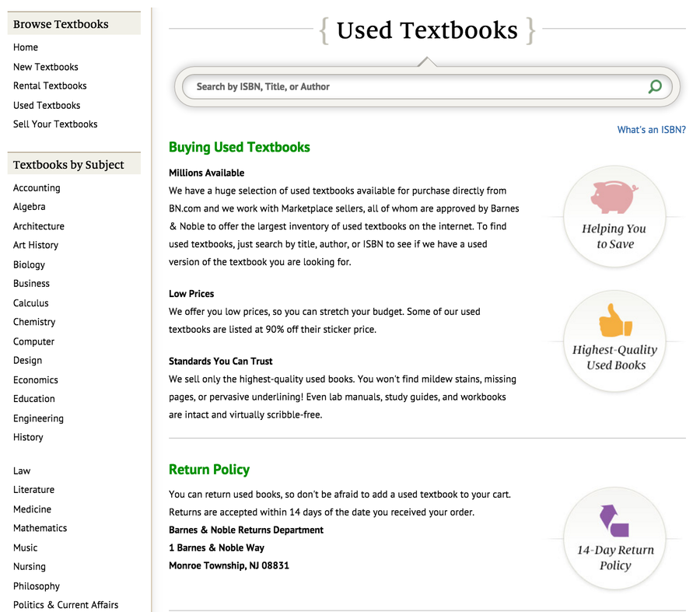Click the Used Textbooks page title
Image resolution: width=700 pixels, height=612 pixels.
click(427, 30)
